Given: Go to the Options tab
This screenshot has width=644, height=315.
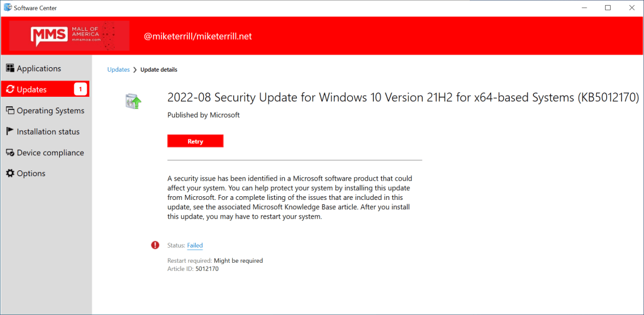Looking at the screenshot, I should [x=31, y=174].
